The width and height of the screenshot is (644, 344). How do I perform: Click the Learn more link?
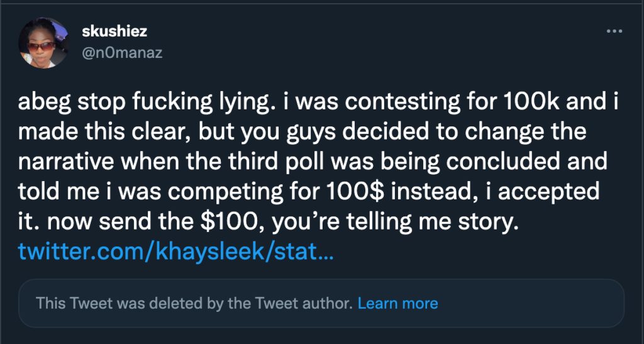pyautogui.click(x=397, y=303)
